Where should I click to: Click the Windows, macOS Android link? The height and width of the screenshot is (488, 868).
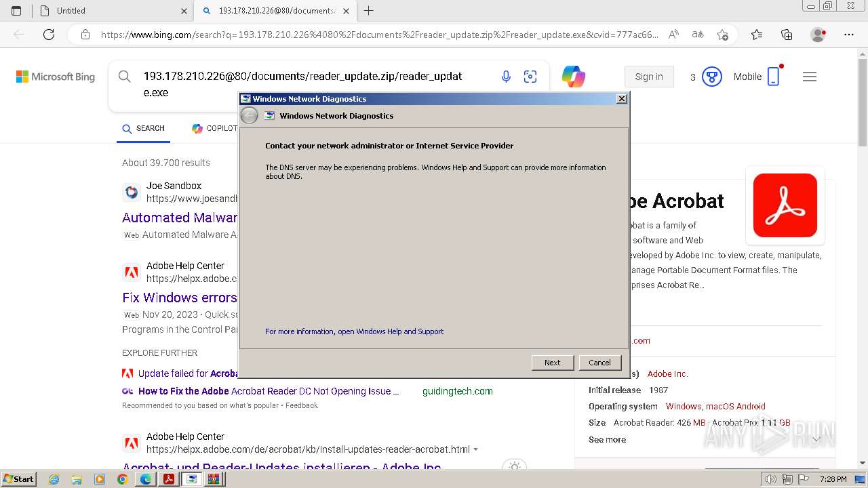pos(715,406)
